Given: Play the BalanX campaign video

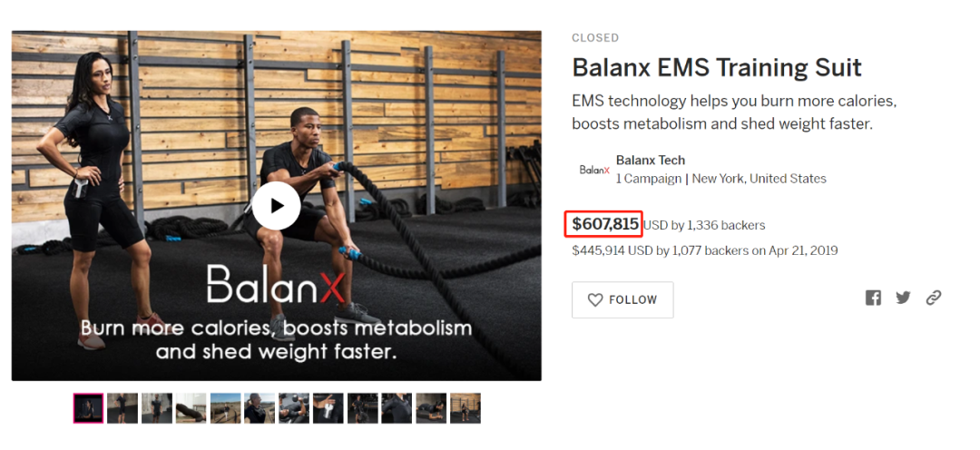Looking at the screenshot, I should (x=276, y=206).
